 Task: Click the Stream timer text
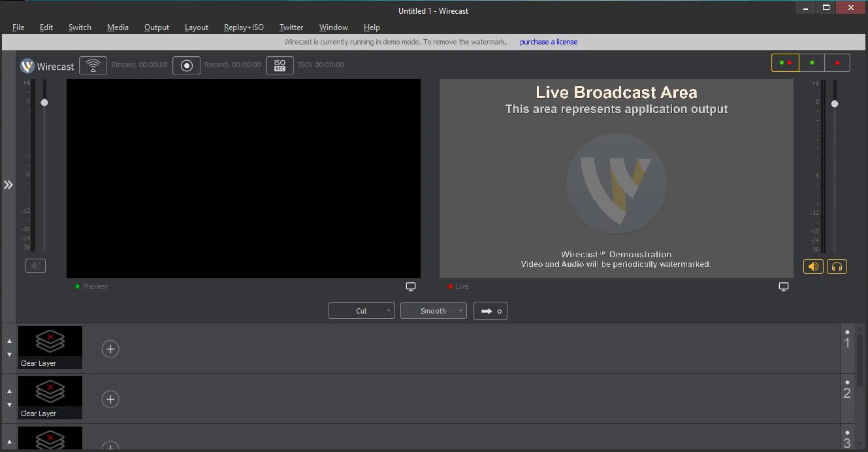click(x=139, y=65)
